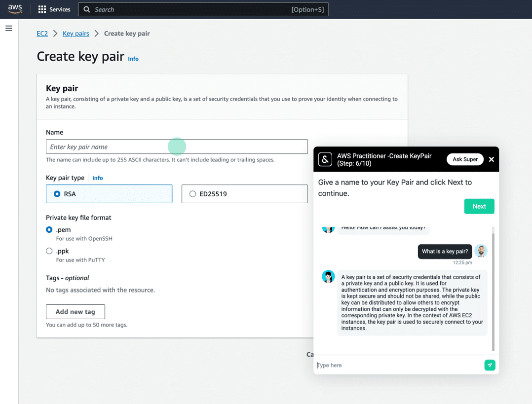Viewport: 532px width, 404px height.
Task: Focus the AWS top search box
Action: click(203, 9)
